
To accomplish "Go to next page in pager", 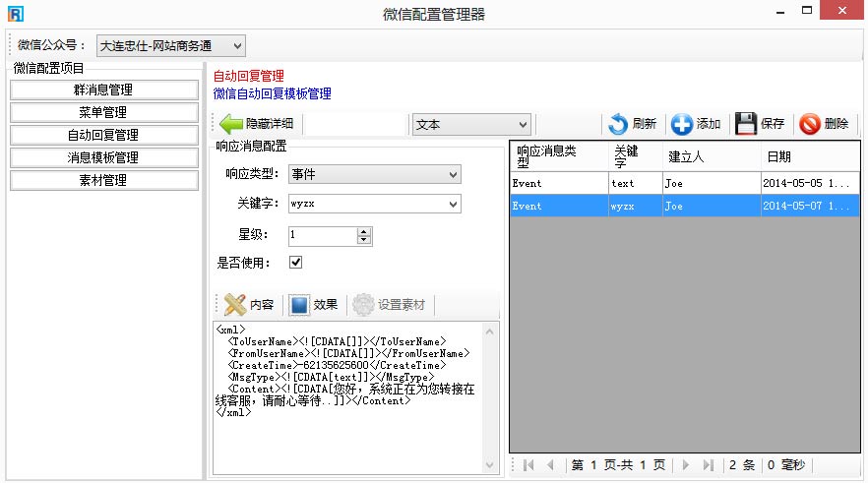I will (x=686, y=465).
